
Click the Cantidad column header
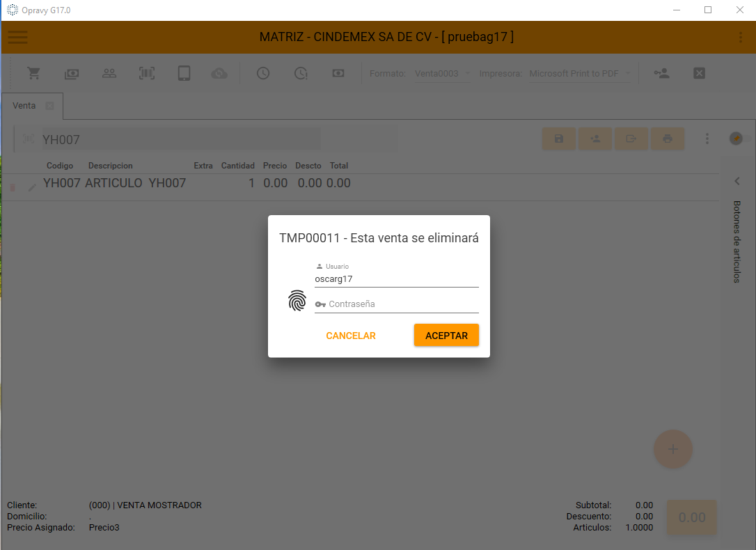coord(237,165)
